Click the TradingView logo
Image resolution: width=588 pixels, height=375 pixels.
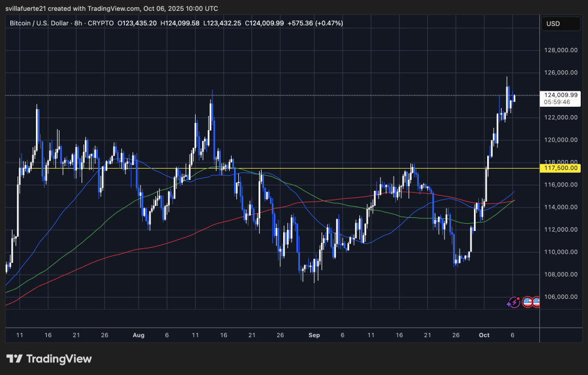point(49,359)
